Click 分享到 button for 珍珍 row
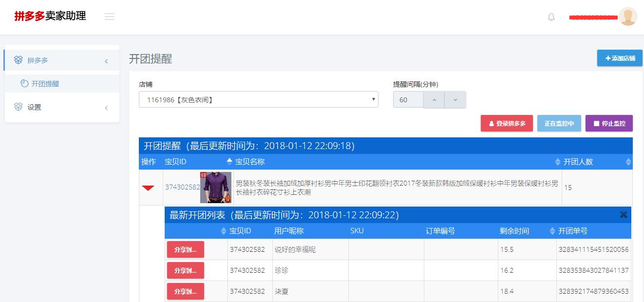This screenshot has height=302, width=644. click(x=186, y=270)
